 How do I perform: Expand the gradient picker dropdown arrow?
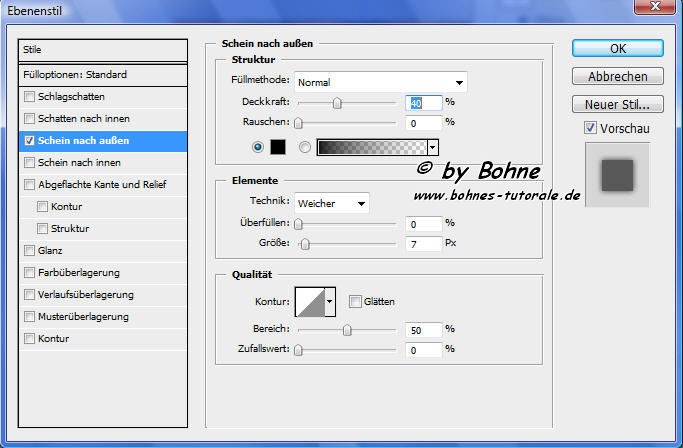click(x=433, y=147)
